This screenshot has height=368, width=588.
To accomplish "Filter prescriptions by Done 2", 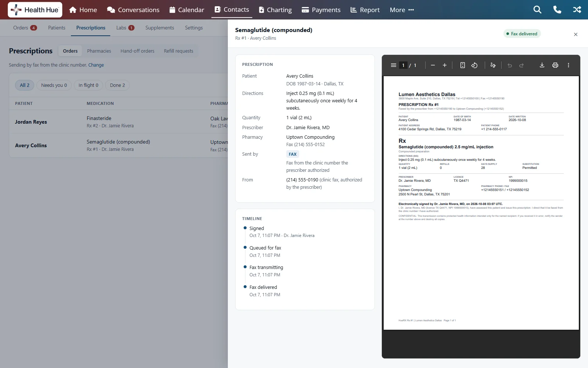I will tap(117, 85).
